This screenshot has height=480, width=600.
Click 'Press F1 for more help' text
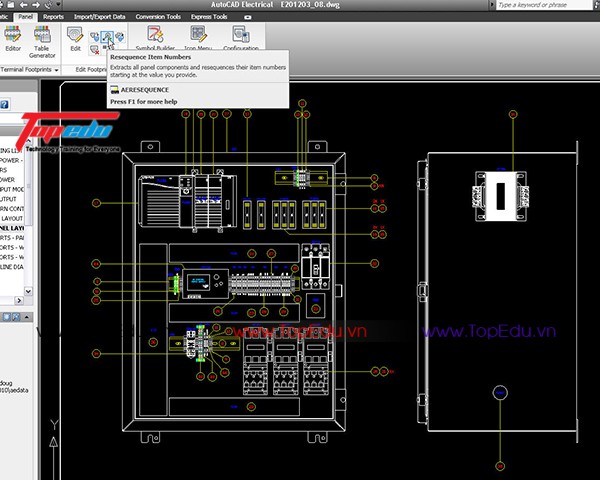(143, 102)
